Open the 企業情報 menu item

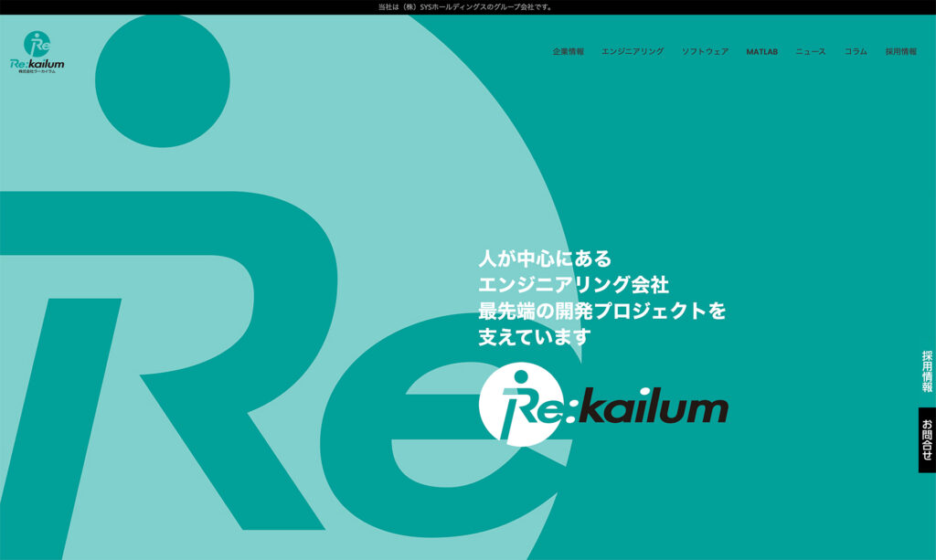click(569, 52)
